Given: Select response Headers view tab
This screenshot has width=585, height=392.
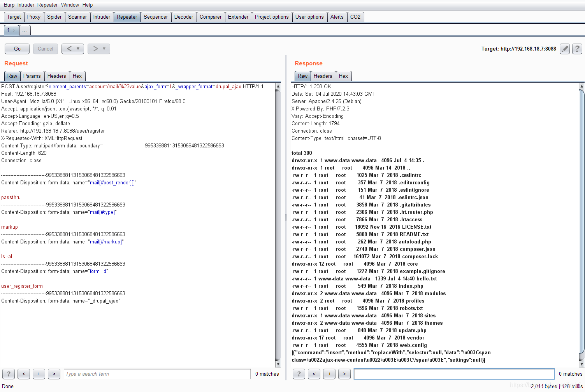Looking at the screenshot, I should (x=323, y=76).
